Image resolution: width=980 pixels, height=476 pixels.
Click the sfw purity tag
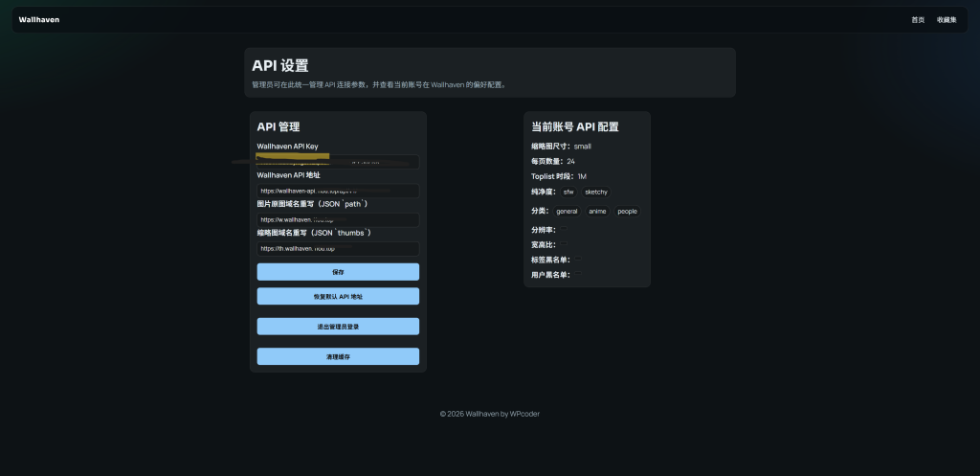point(568,193)
